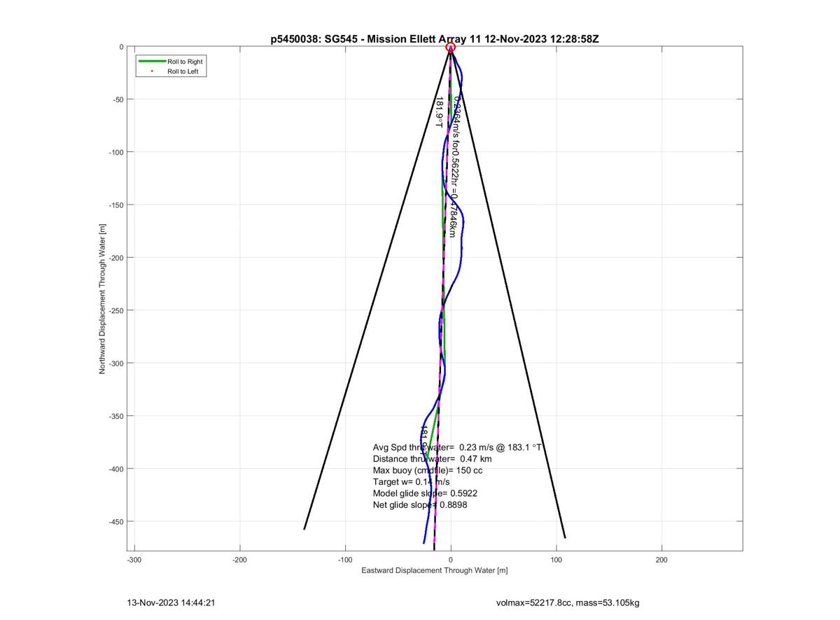Click the y-axis tick label -100
The image size is (840, 620).
coord(115,152)
